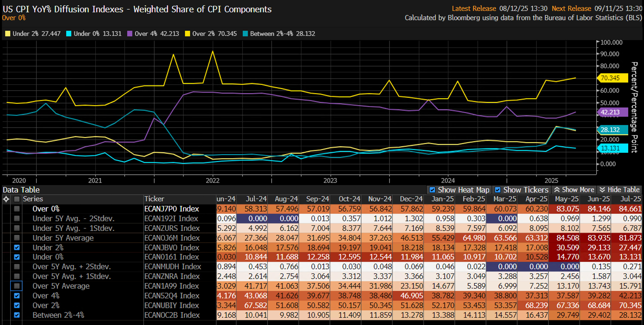Select the Series column header
The image size is (644, 325).
(x=33, y=199)
